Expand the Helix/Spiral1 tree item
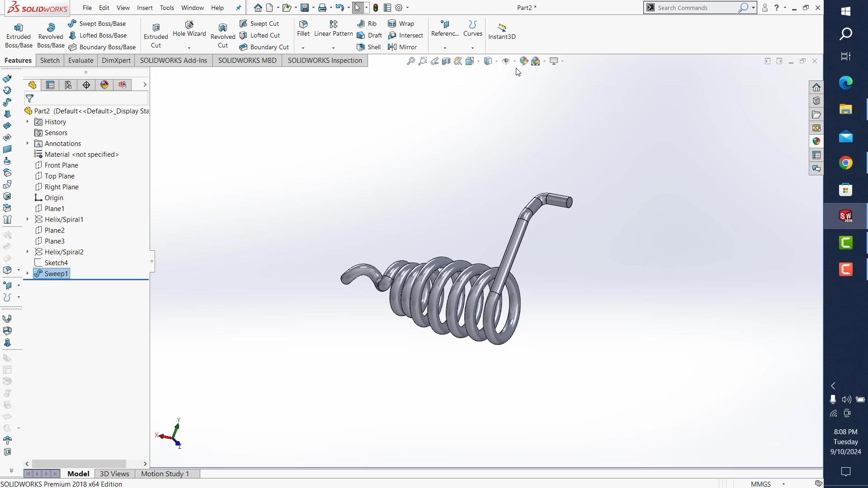 tap(28, 219)
